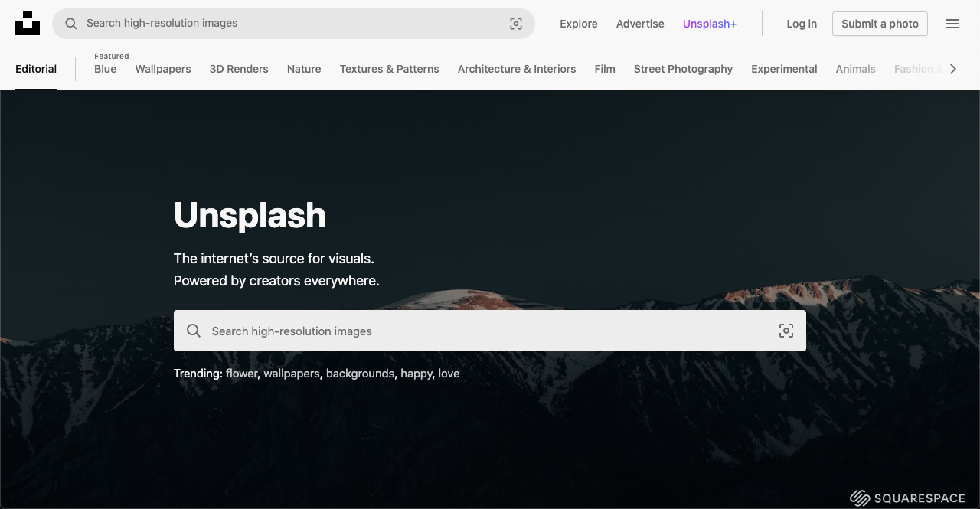Open the Experimental category
980x509 pixels.
coord(784,69)
